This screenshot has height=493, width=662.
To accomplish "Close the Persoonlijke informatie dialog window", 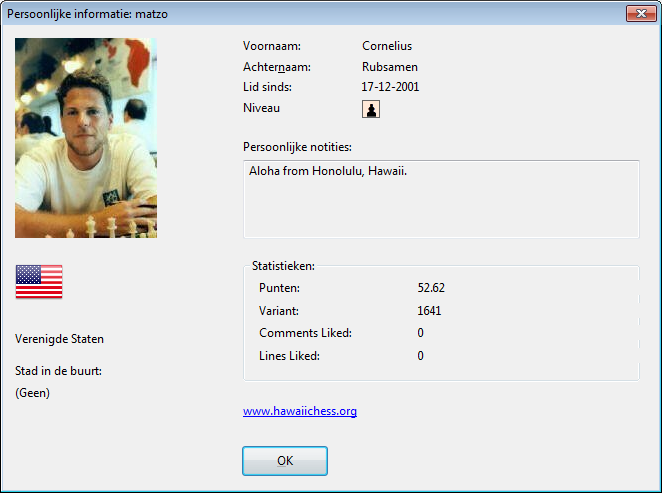I will (640, 13).
